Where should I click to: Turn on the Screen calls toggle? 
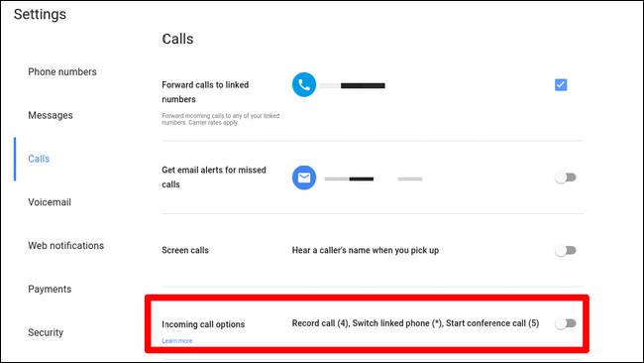click(566, 250)
